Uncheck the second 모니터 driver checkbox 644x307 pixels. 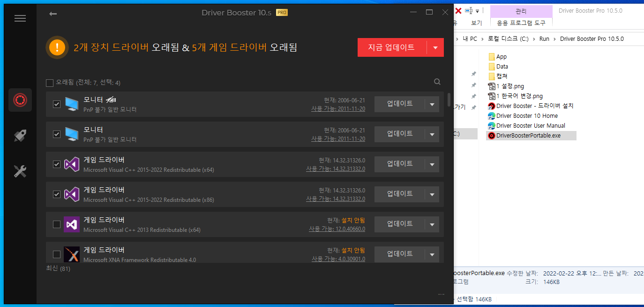click(x=57, y=134)
